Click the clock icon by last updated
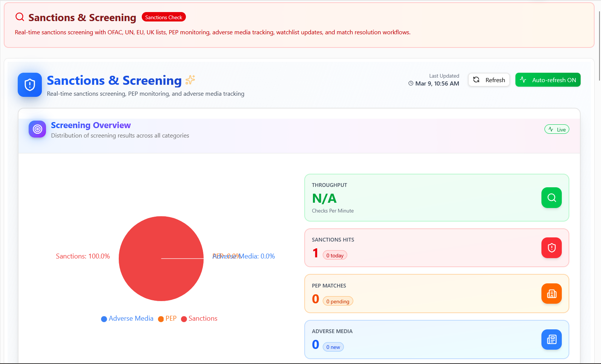The image size is (601, 364). click(411, 84)
